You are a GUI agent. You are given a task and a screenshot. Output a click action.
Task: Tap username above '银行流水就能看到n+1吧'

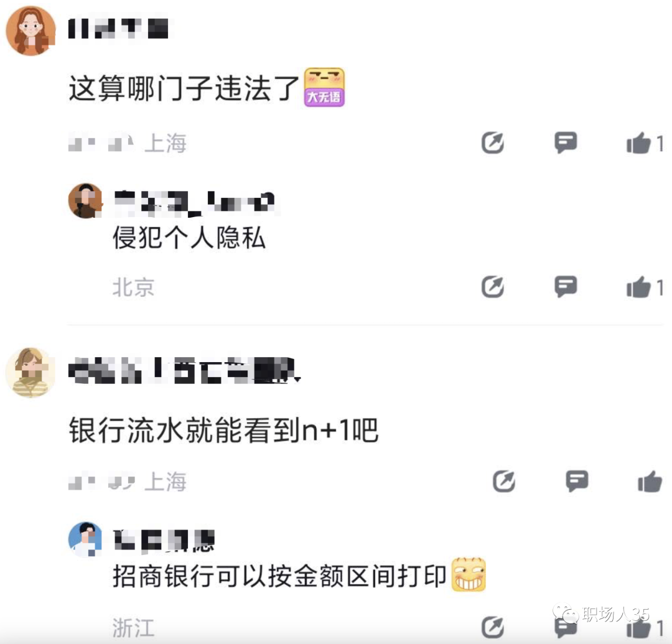pyautogui.click(x=184, y=370)
